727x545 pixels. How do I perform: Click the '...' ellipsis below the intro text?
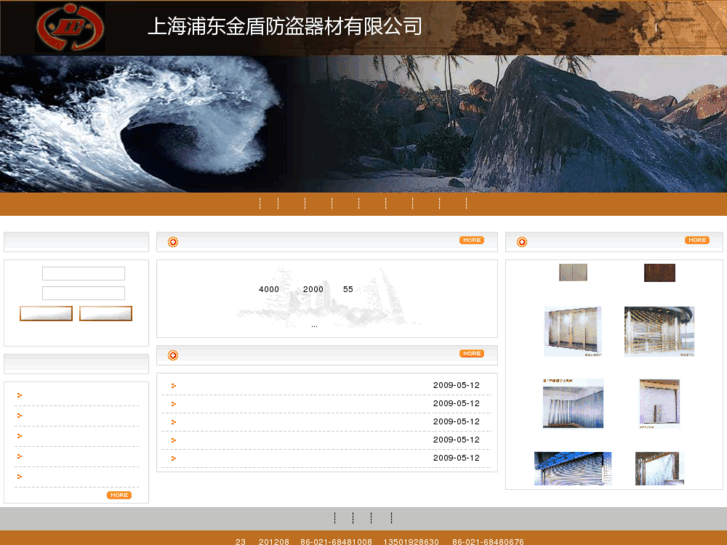click(x=314, y=327)
